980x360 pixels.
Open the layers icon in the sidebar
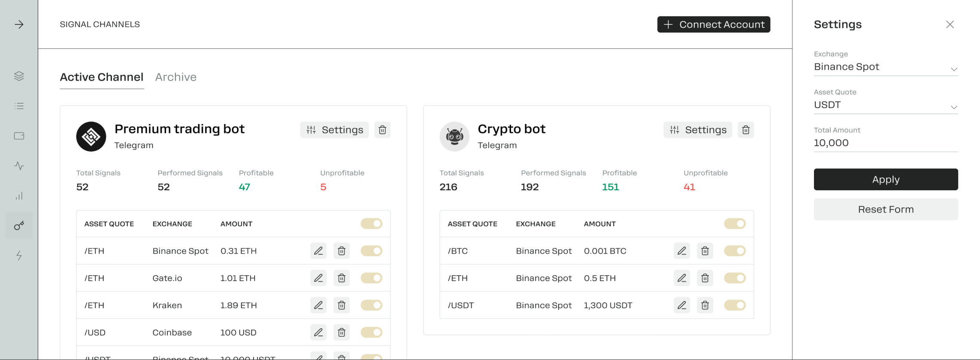19,76
